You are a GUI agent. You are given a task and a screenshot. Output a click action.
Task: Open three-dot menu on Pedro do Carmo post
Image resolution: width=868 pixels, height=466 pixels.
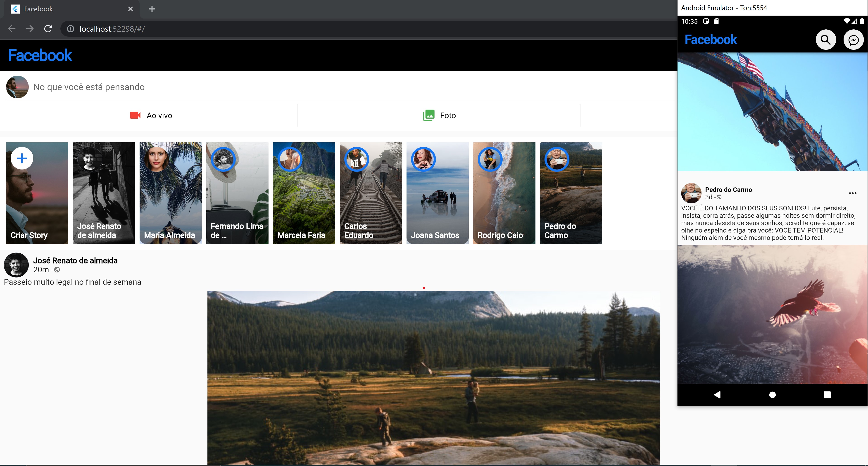[852, 193]
